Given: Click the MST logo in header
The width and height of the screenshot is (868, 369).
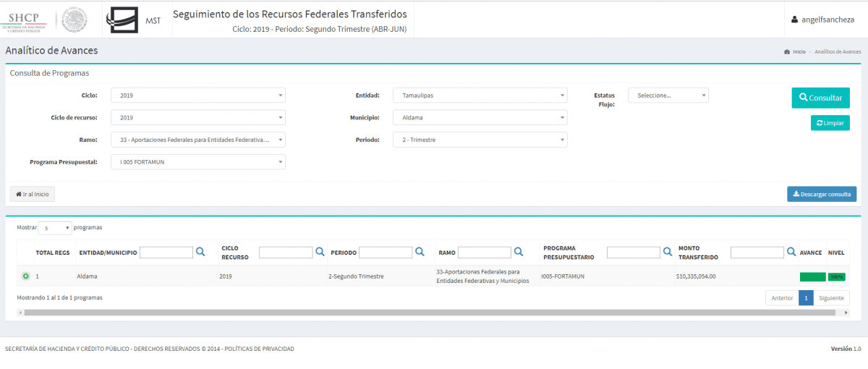Looking at the screenshot, I should point(135,20).
